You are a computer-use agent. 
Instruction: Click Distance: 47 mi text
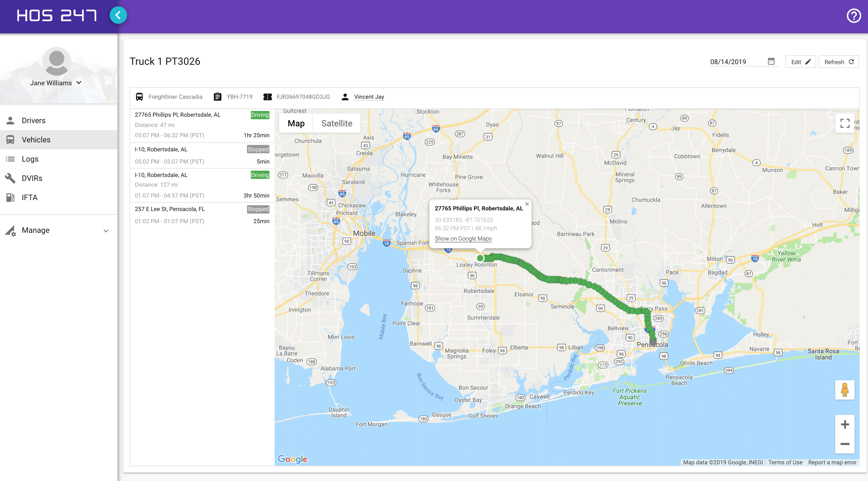tap(155, 125)
